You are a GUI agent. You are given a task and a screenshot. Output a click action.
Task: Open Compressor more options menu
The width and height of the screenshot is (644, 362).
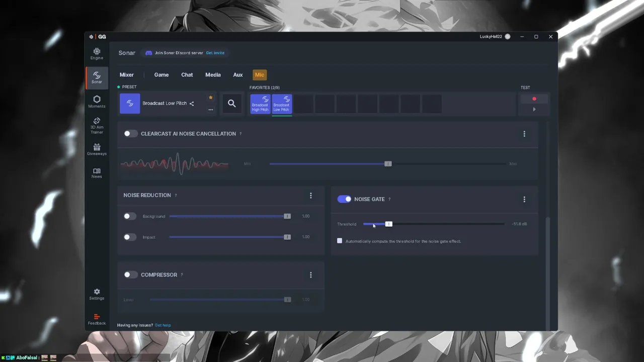click(310, 275)
